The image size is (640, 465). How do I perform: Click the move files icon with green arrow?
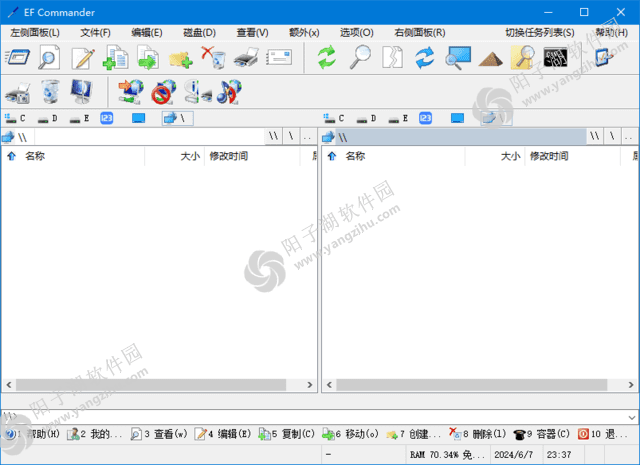(148, 57)
